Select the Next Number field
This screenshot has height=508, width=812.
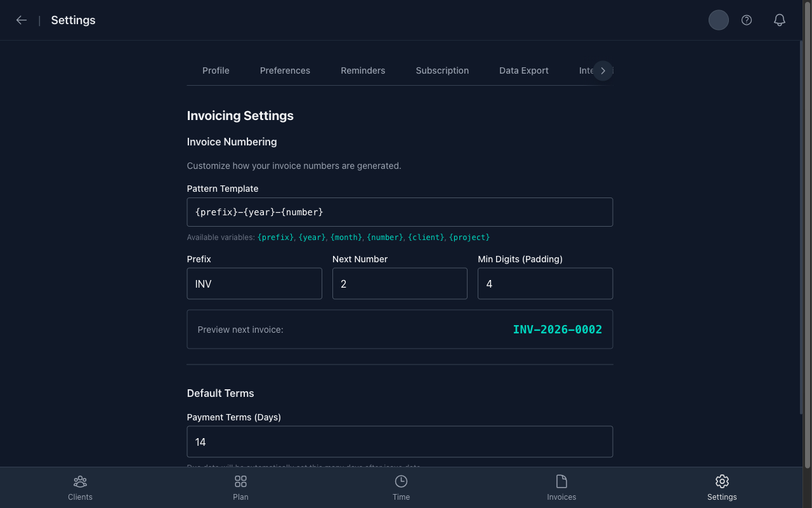pyautogui.click(x=400, y=283)
